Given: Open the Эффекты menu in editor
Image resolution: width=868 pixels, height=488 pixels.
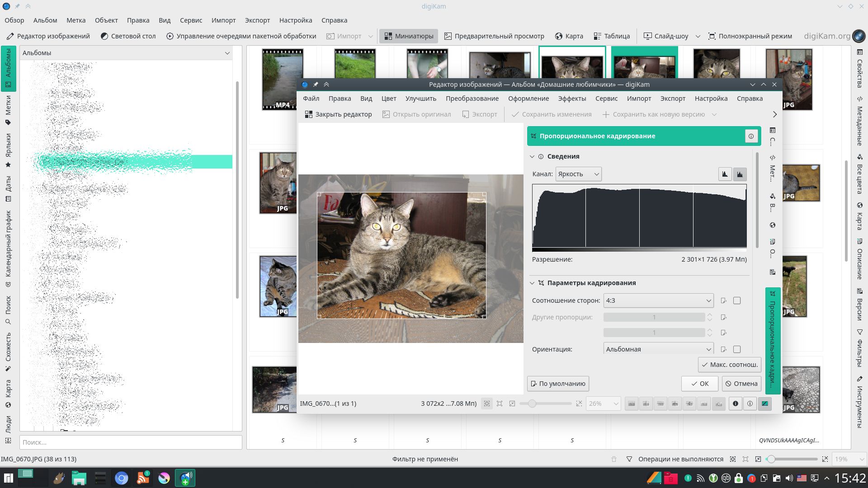Looking at the screenshot, I should click(x=572, y=99).
